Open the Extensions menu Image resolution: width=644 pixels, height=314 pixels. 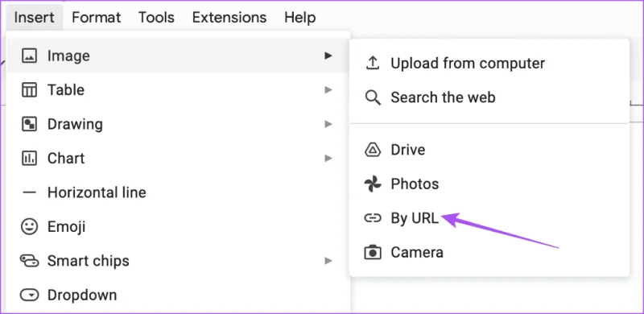point(229,17)
